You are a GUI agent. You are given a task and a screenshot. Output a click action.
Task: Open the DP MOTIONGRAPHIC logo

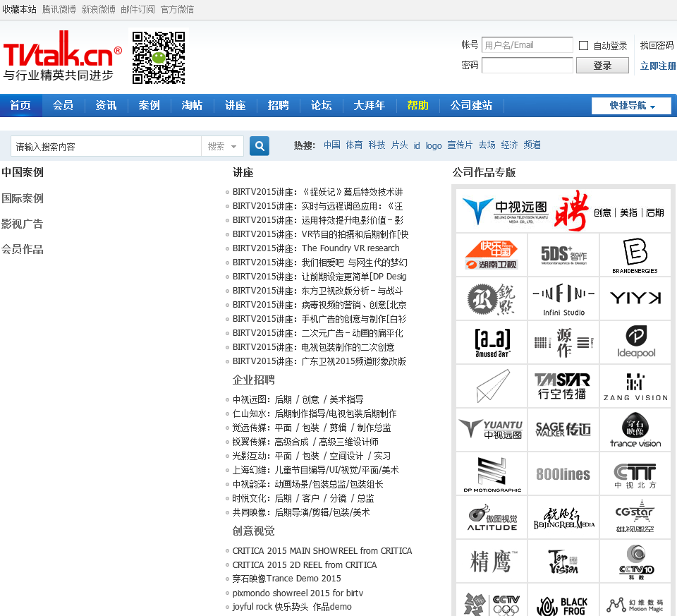pyautogui.click(x=492, y=474)
